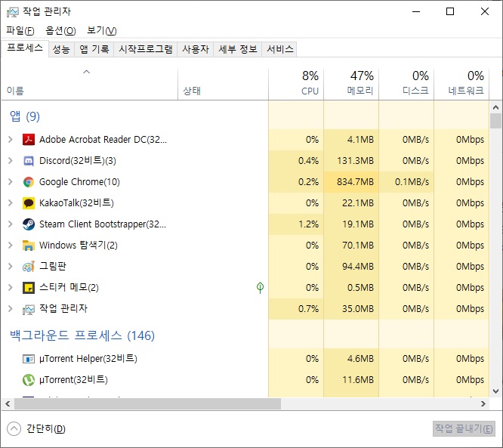
Task: Switch to the 앱 기록 tab
Action: [x=94, y=49]
